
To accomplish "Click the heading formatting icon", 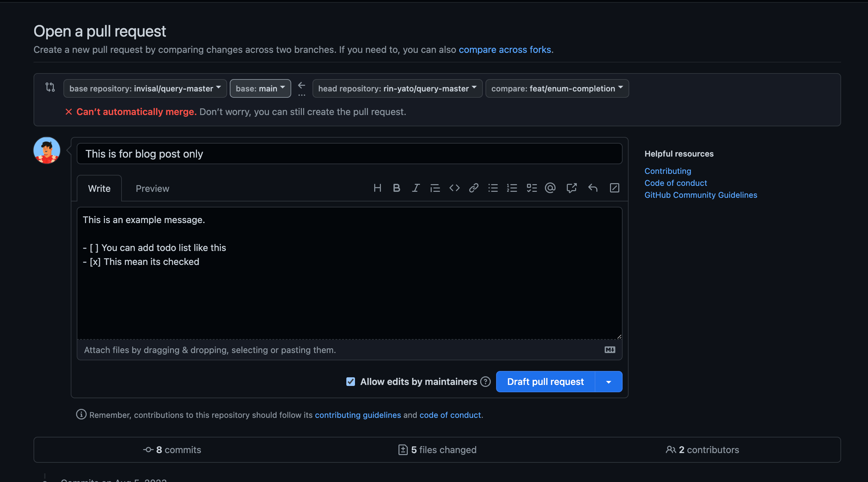I will point(377,188).
